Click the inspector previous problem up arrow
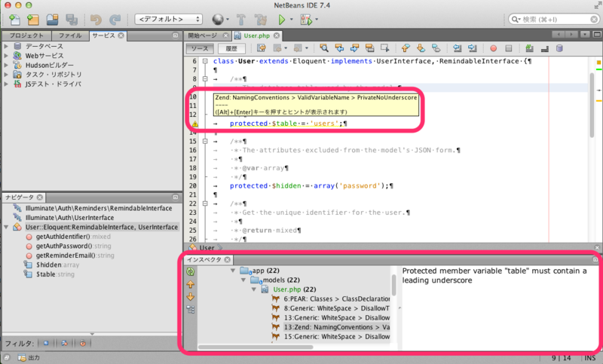 coord(191,284)
